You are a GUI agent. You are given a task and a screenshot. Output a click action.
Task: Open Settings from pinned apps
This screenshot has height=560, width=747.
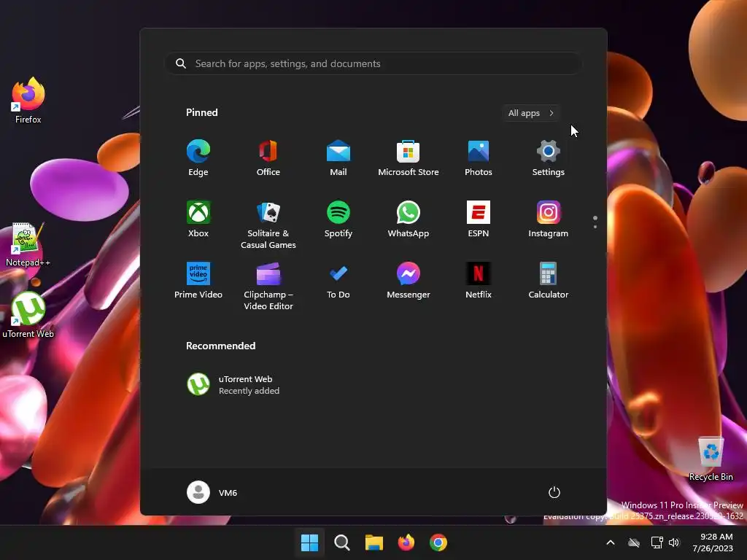coord(549,157)
